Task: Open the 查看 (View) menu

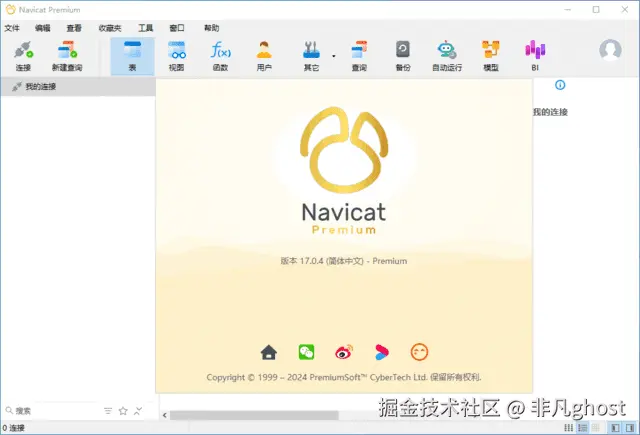Action: [x=74, y=28]
